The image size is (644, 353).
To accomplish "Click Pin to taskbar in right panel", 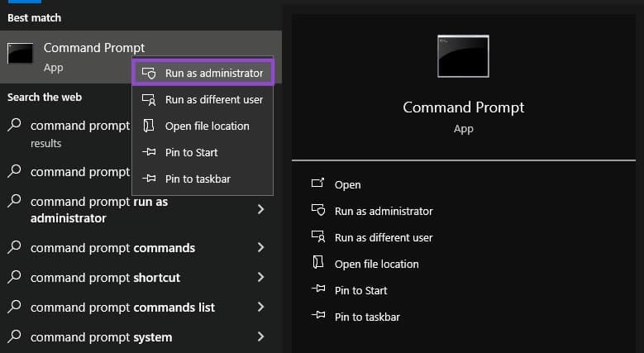I will click(367, 317).
